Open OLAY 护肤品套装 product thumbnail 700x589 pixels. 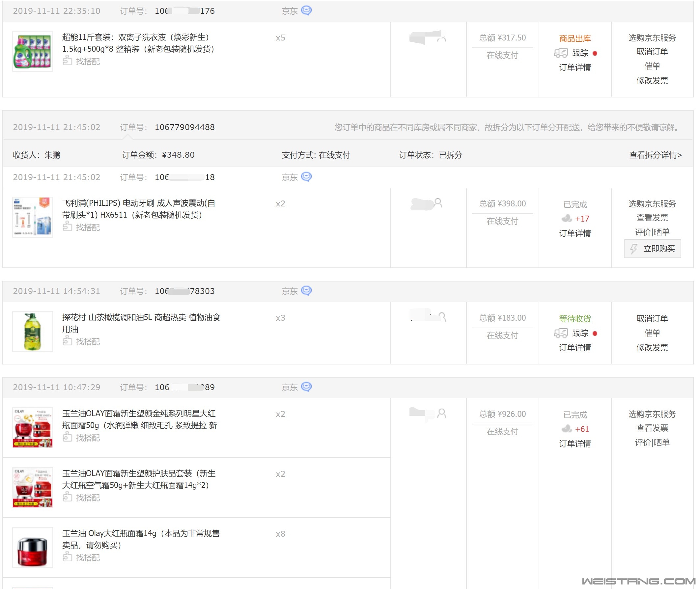pyautogui.click(x=32, y=488)
